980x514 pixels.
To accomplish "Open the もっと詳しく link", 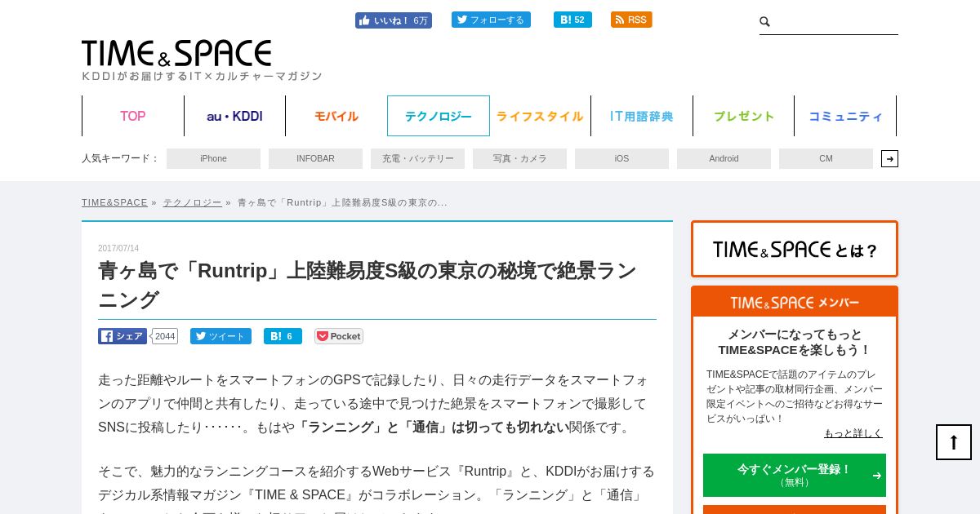I will pos(853,433).
